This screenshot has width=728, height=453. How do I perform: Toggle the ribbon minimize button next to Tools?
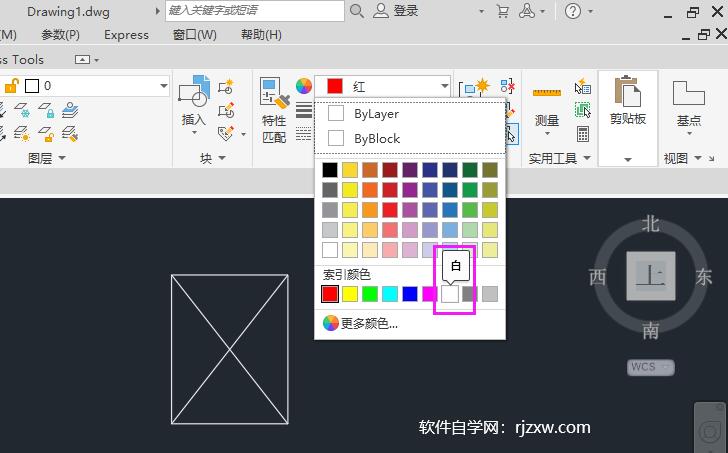pyautogui.click(x=82, y=59)
